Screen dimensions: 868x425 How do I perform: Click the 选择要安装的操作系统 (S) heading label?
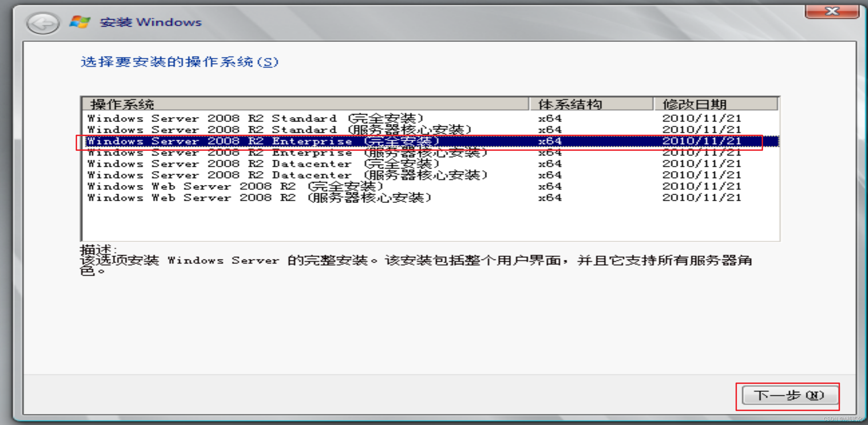(179, 62)
